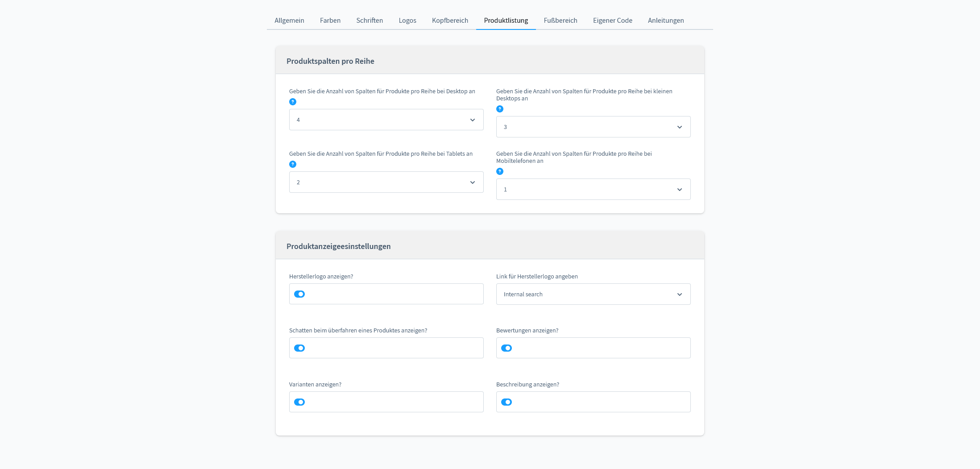This screenshot has height=469, width=980.
Task: Open the Kopfbereich tab
Action: (450, 21)
